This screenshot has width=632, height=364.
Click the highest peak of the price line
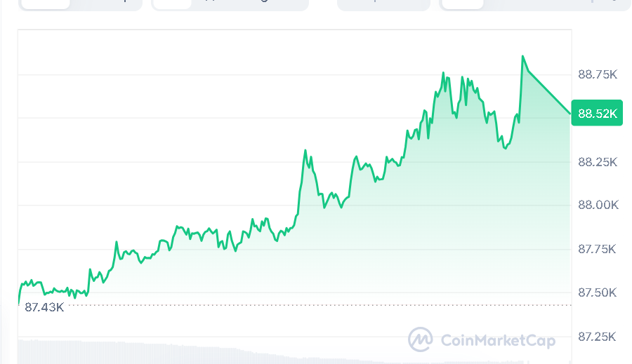(522, 56)
